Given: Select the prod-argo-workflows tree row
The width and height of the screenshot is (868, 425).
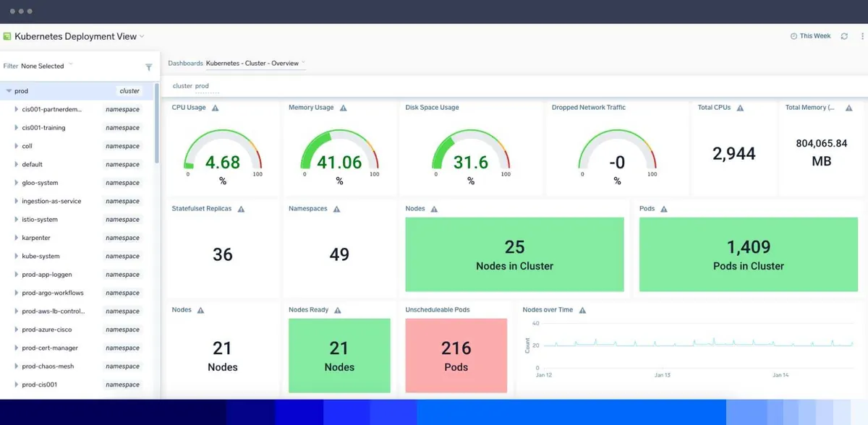Looking at the screenshot, I should (x=78, y=293).
